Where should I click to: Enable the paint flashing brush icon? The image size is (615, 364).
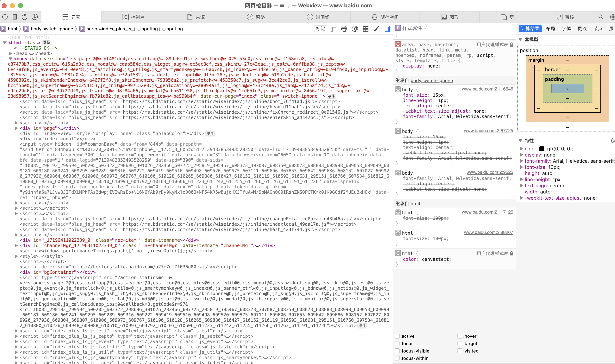pos(376,29)
